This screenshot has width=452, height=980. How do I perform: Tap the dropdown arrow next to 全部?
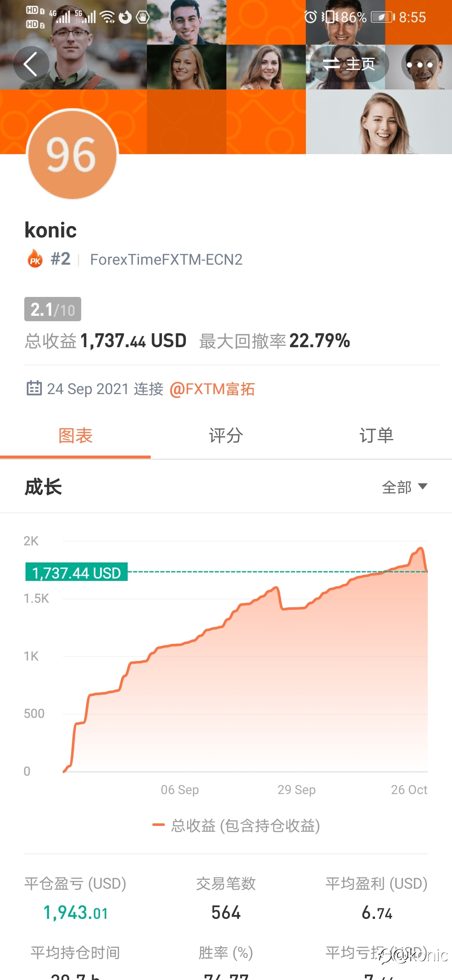pos(423,486)
